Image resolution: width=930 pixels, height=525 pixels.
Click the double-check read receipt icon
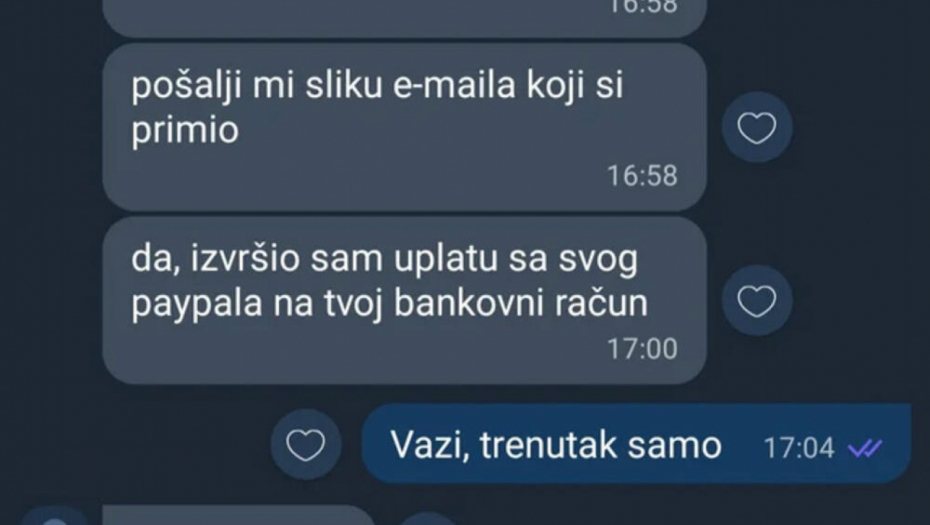click(865, 448)
